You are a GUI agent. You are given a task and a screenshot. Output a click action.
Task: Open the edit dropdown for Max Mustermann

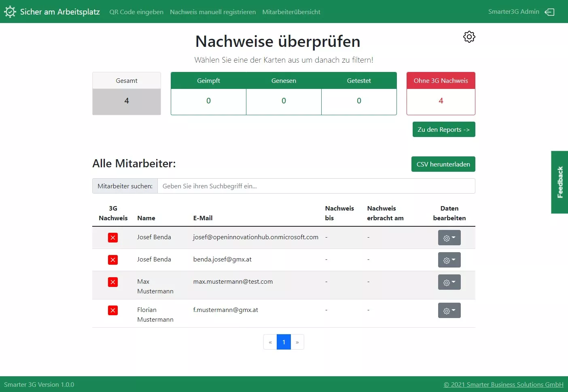(x=449, y=282)
